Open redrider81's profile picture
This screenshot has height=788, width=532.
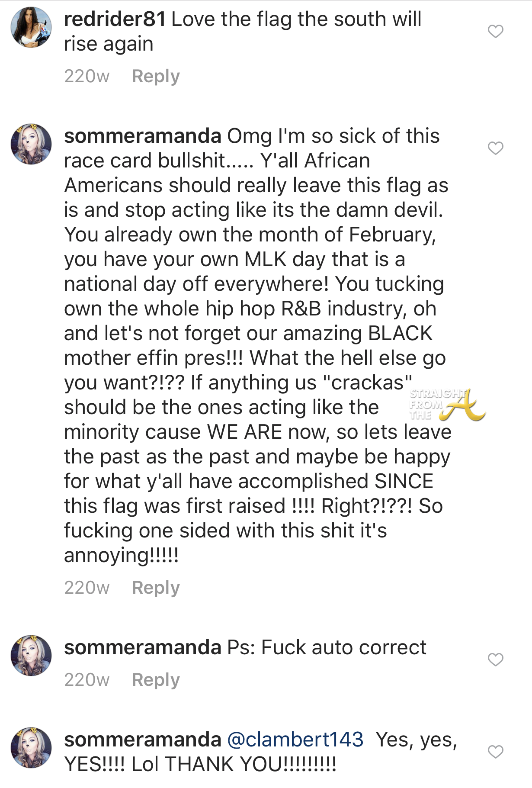tap(31, 27)
